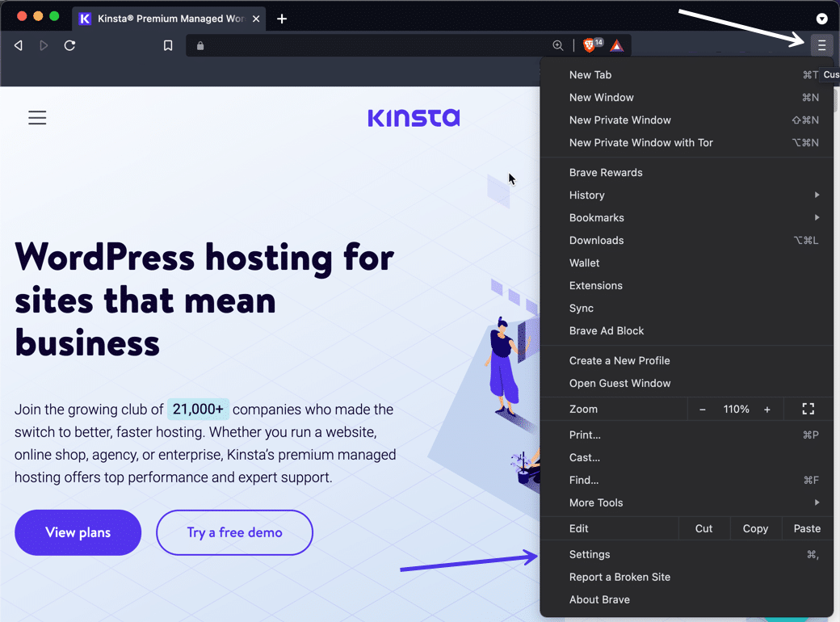View site security info via the padlock icon
840x622 pixels.
click(199, 46)
